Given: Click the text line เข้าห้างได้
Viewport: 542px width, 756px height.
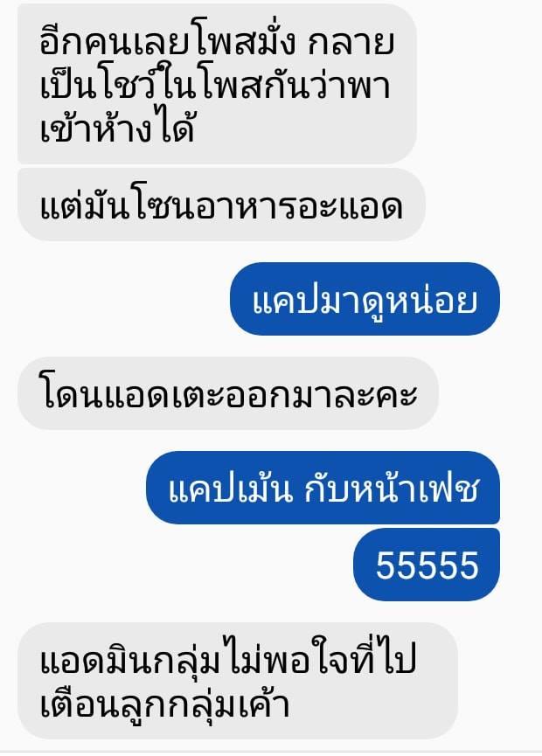Looking at the screenshot, I should pyautogui.click(x=118, y=127).
